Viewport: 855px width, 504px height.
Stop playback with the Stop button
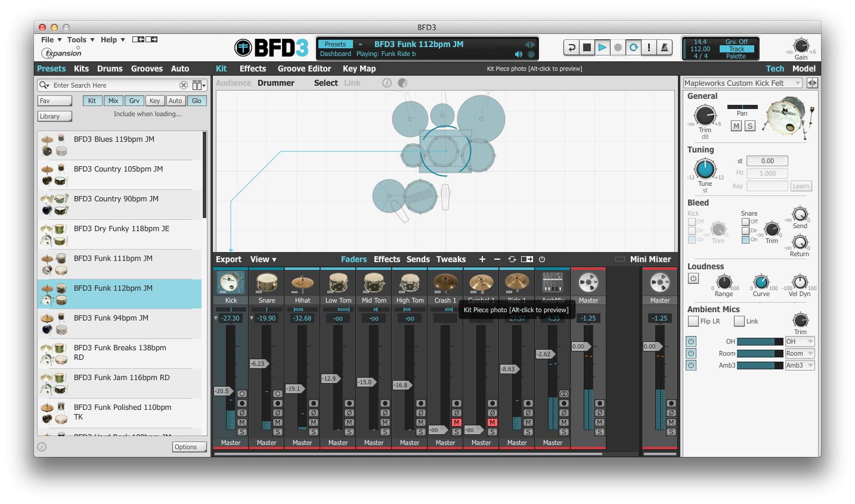(x=587, y=48)
